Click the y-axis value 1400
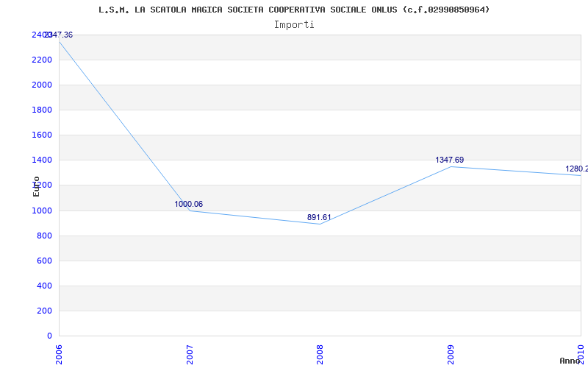 (x=42, y=160)
